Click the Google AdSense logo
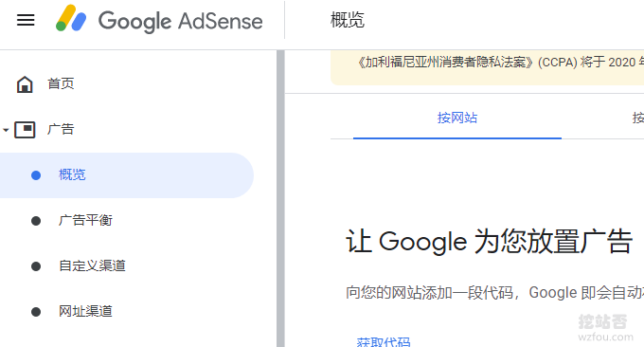 (159, 19)
